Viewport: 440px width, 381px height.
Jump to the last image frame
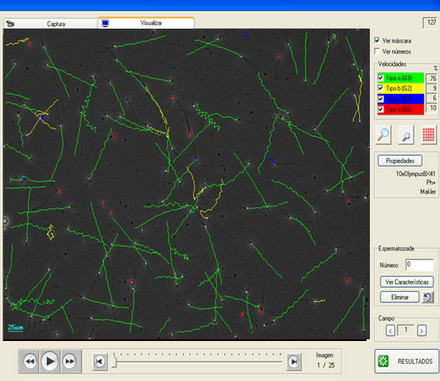click(x=294, y=362)
